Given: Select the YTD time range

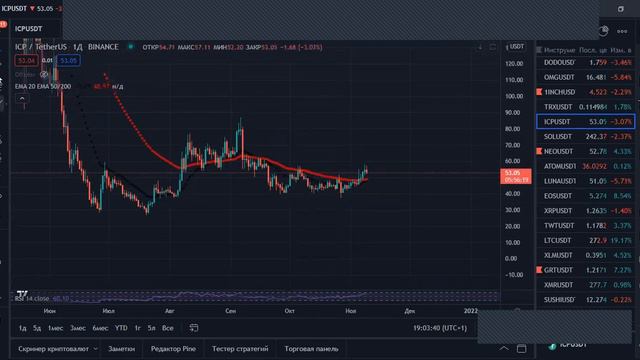Looking at the screenshot, I should point(121,328).
